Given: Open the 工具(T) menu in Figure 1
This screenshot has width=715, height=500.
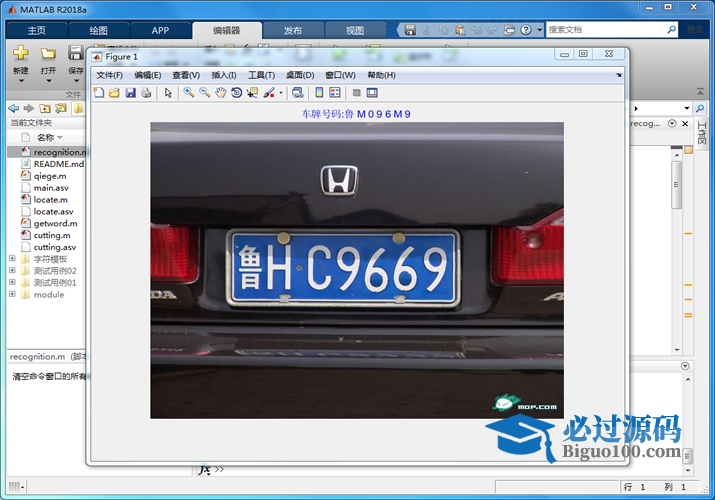Looking at the screenshot, I should click(261, 75).
